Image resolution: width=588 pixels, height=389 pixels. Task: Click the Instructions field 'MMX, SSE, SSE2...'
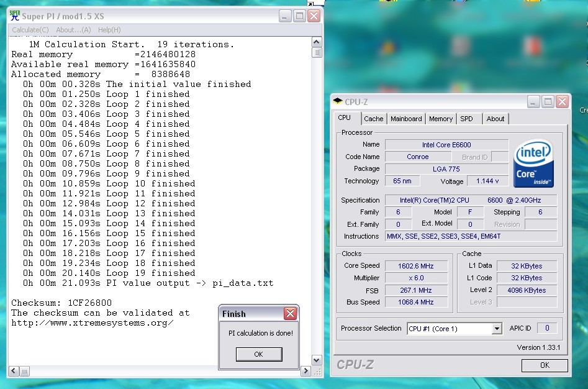471,236
